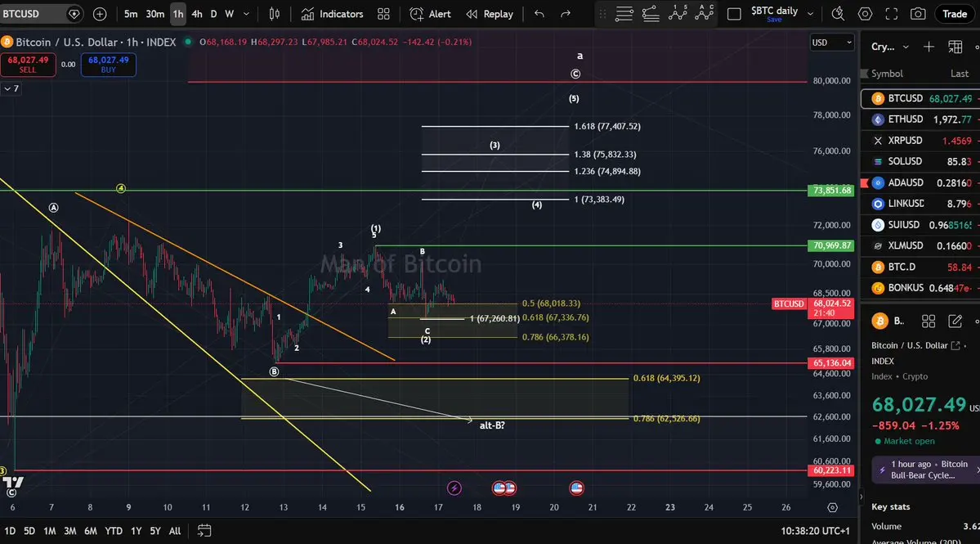This screenshot has width=980, height=544.
Task: Click the layout setup square icon
Action: [x=734, y=14]
